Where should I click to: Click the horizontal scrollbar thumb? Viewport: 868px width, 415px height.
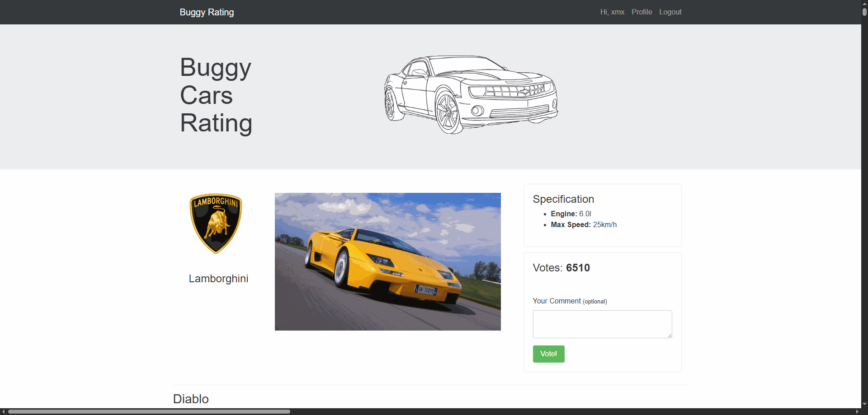click(149, 411)
